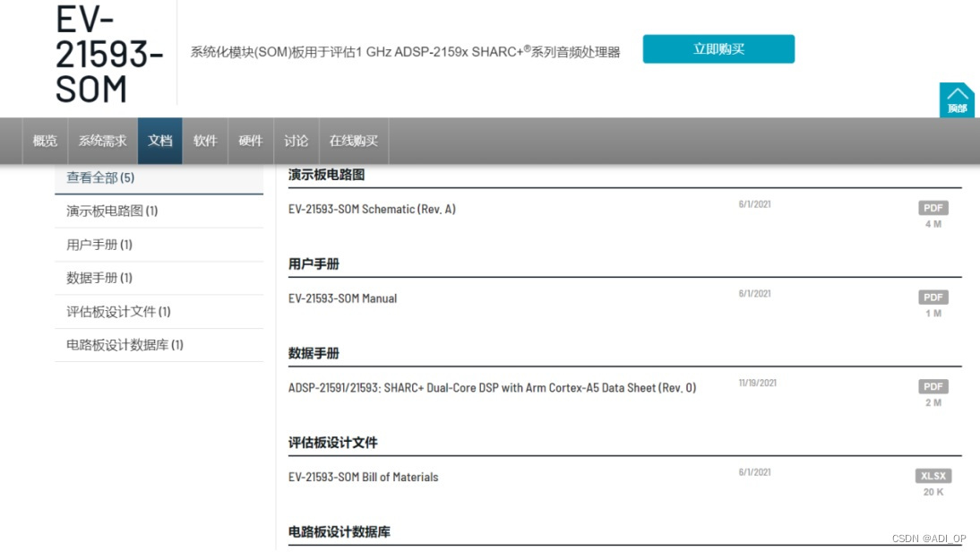Open EV-21593-SOM Bill of Materials link

(363, 477)
